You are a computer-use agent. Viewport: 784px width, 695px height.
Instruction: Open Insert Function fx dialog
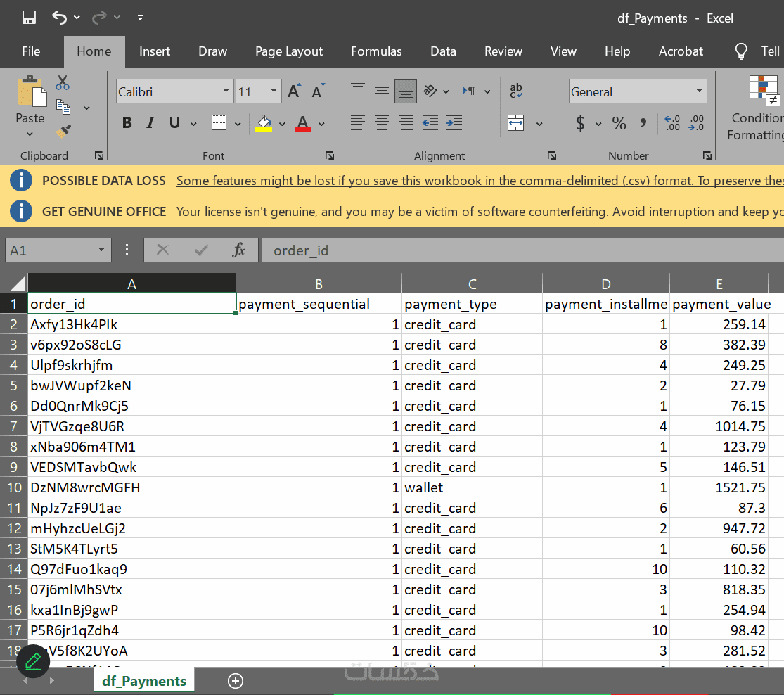[x=238, y=250]
